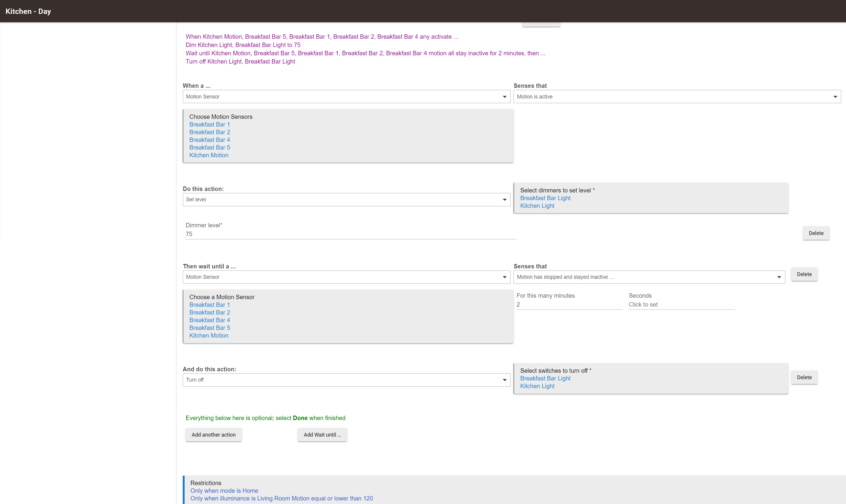Open 'Only when mode is Home' restriction
Viewport: 846px width, 504px height.
[x=224, y=491]
